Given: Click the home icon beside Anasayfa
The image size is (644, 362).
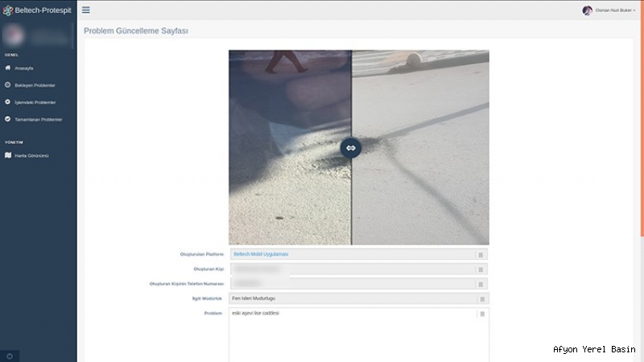Looking at the screenshot, I should click(x=8, y=68).
